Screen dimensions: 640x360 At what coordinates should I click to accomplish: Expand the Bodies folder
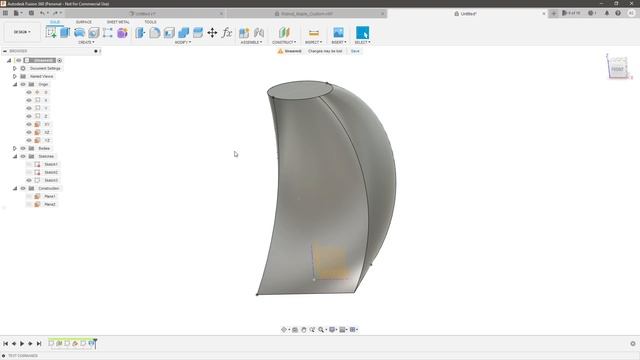tap(15, 148)
